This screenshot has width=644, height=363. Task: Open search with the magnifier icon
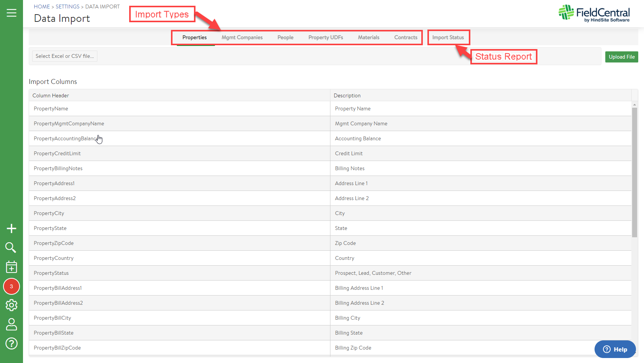click(11, 248)
